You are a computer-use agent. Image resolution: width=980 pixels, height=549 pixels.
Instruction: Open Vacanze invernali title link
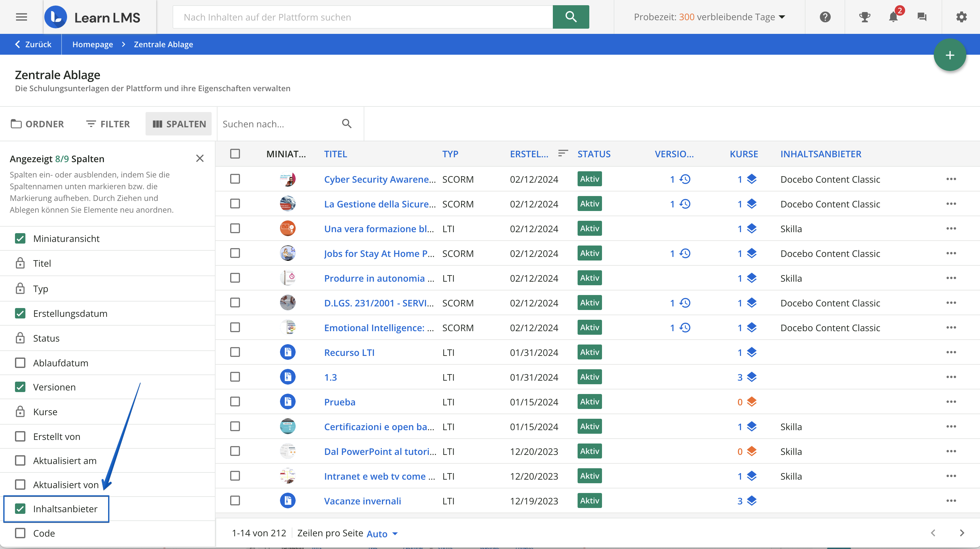(362, 501)
